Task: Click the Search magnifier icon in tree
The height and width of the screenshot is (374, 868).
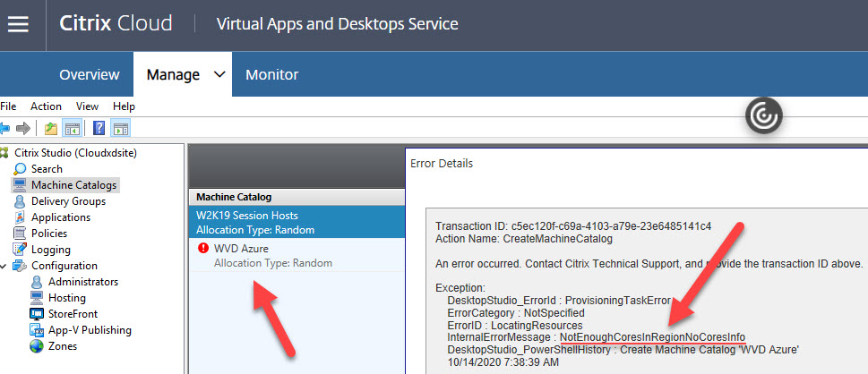Action: 21,169
